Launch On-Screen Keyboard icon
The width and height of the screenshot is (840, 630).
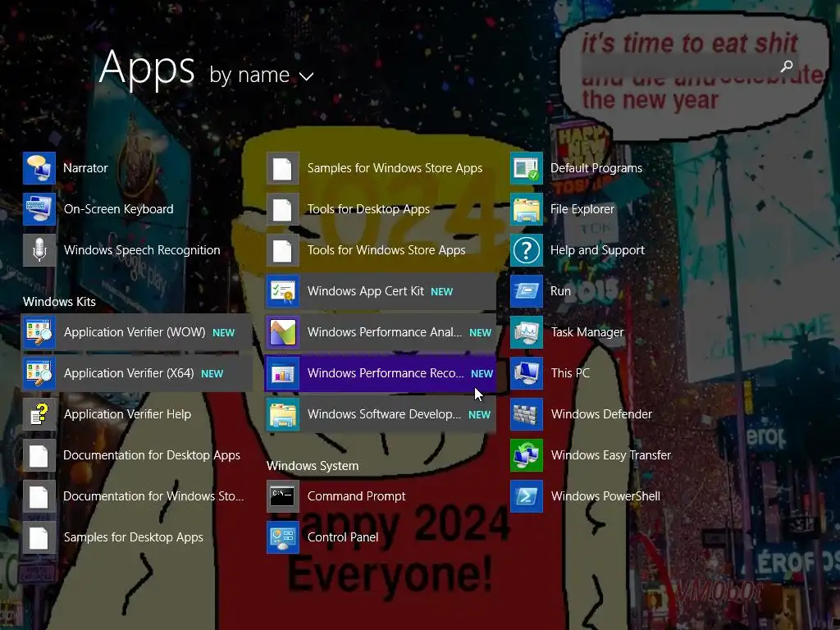click(39, 209)
